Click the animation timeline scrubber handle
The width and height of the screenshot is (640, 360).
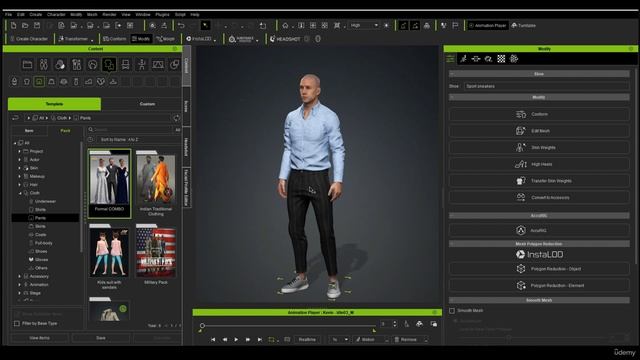(202, 326)
